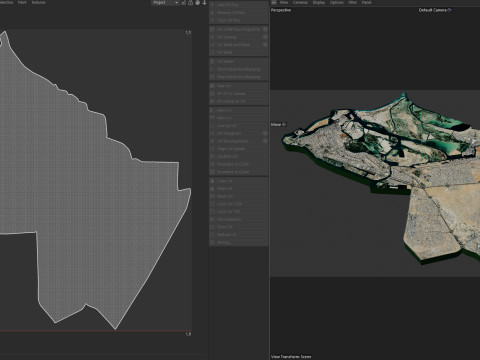Choose Fit Canvas to UV
Image resolution: width=480 pixels, height=360 pixels.
coord(239,101)
